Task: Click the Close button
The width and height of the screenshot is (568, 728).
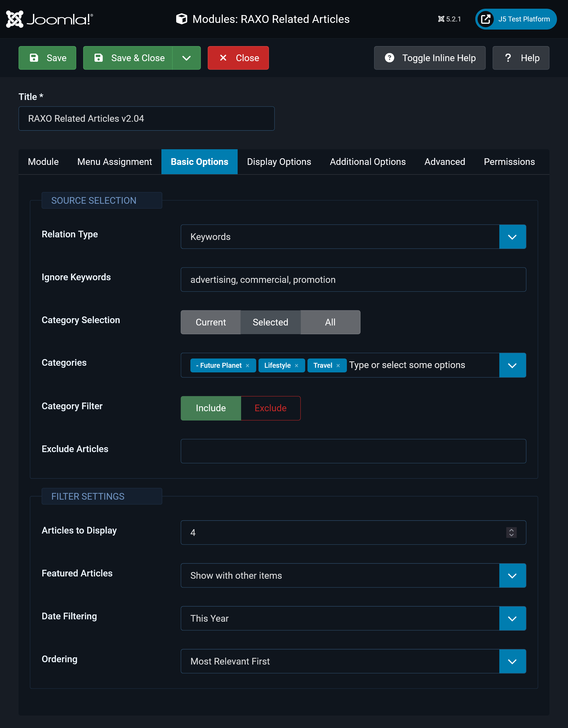Action: (x=238, y=58)
